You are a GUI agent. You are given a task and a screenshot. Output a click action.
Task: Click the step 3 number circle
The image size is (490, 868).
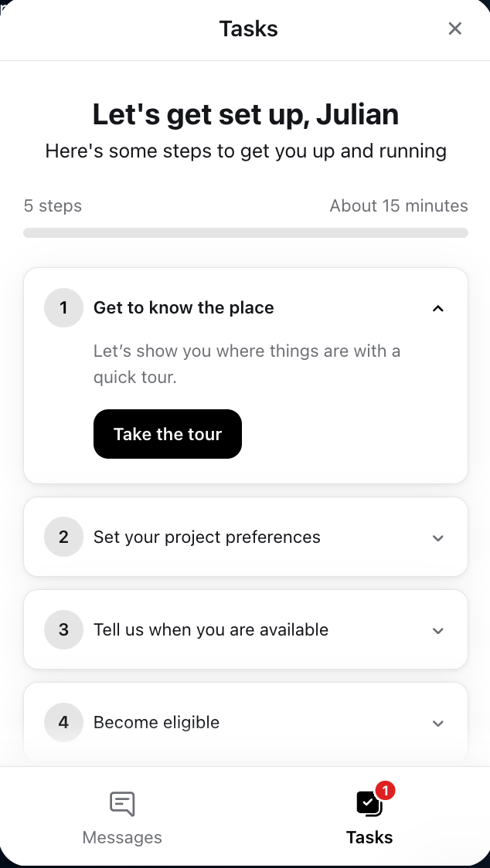click(63, 629)
